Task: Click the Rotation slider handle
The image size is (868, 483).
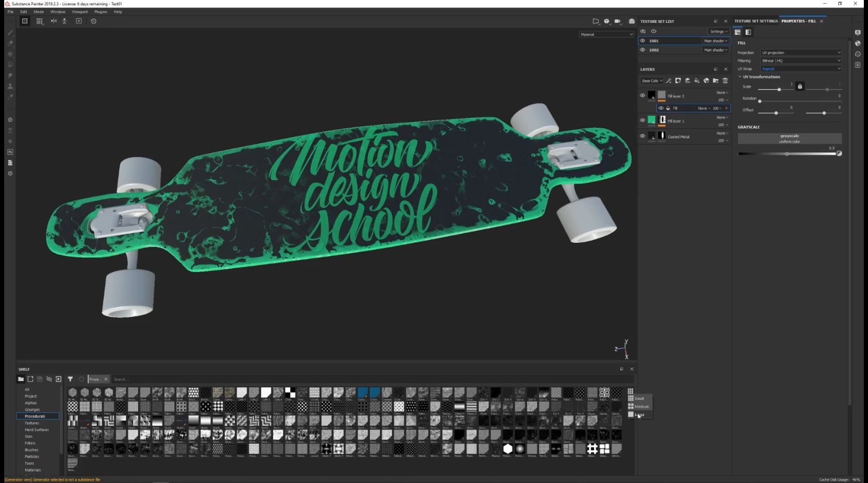Action: coord(760,101)
